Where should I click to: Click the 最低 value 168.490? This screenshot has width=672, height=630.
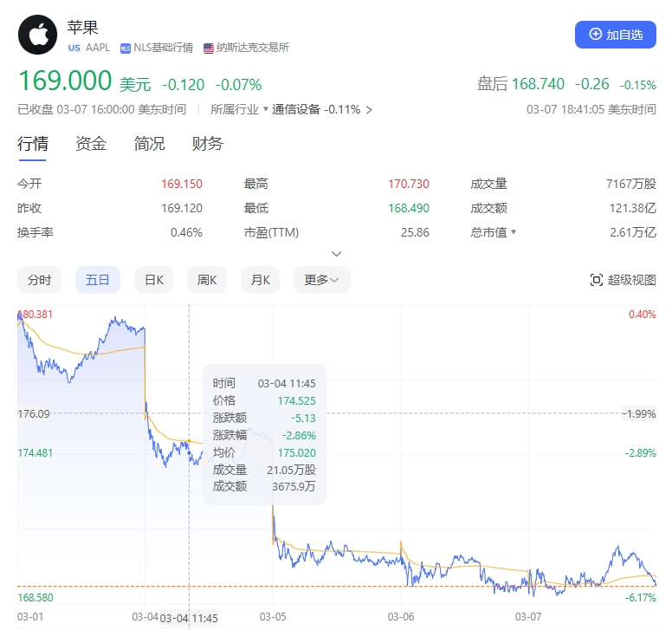pos(409,209)
